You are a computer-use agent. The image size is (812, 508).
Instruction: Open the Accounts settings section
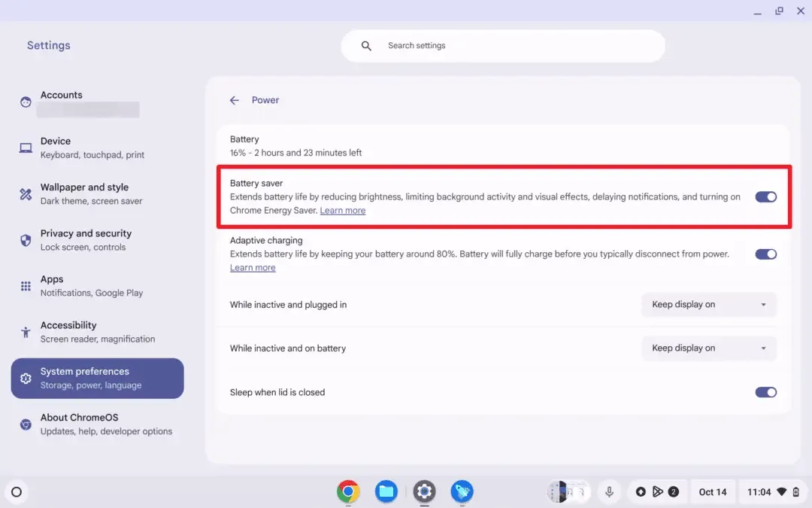[97, 102]
